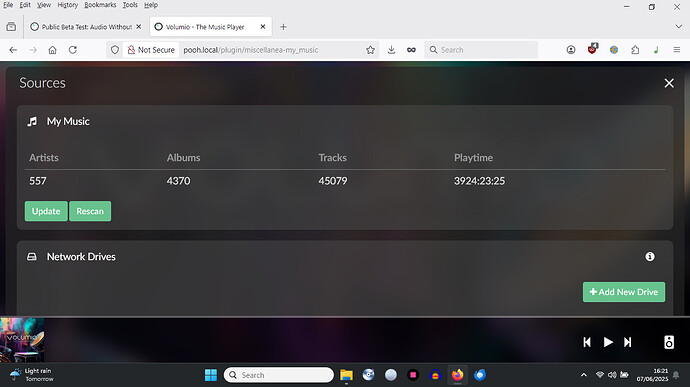Open Firefox application hamburger menu

point(677,50)
